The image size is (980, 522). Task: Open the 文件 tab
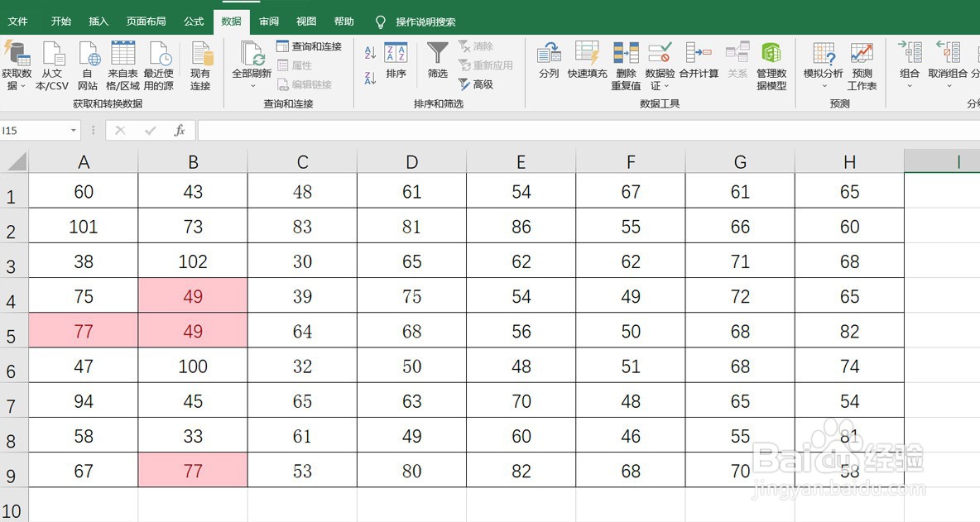pyautogui.click(x=17, y=22)
